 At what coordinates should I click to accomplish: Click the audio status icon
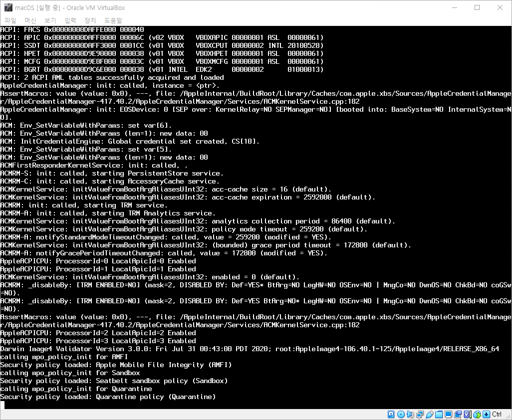coord(410,415)
